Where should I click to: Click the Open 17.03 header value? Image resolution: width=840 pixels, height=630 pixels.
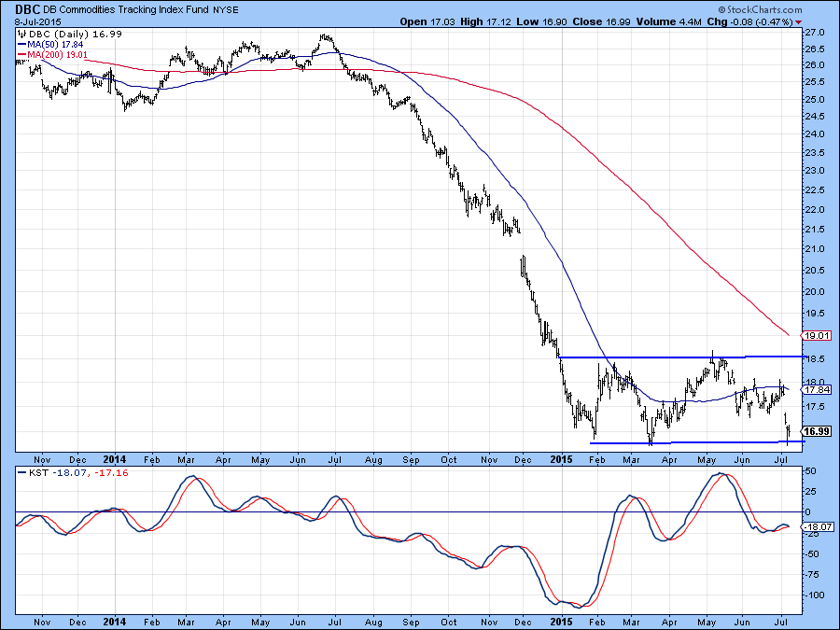427,22
